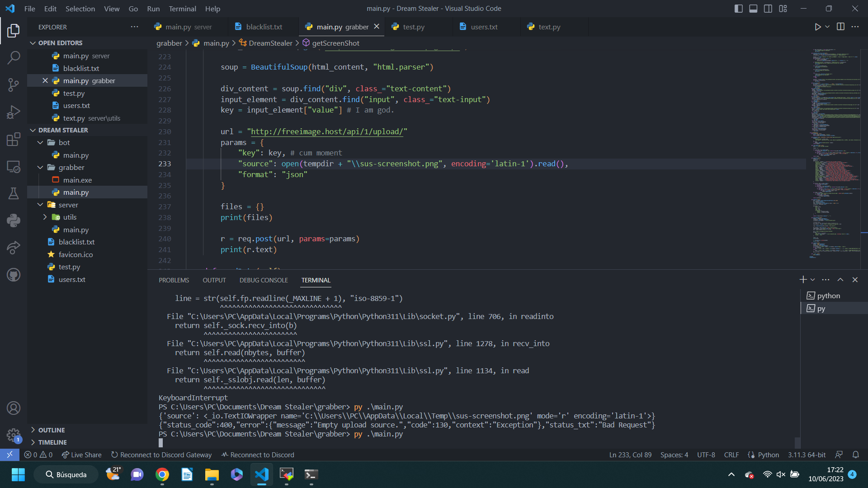The width and height of the screenshot is (868, 488).
Task: Open main.exe in grabber folder
Action: click(x=87, y=180)
